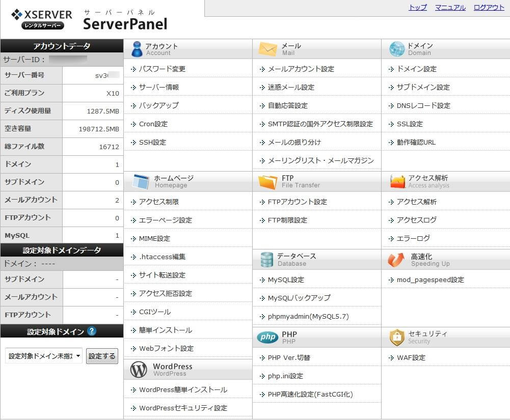Open サイト転送設定
The image size is (510, 420).
tap(162, 275)
